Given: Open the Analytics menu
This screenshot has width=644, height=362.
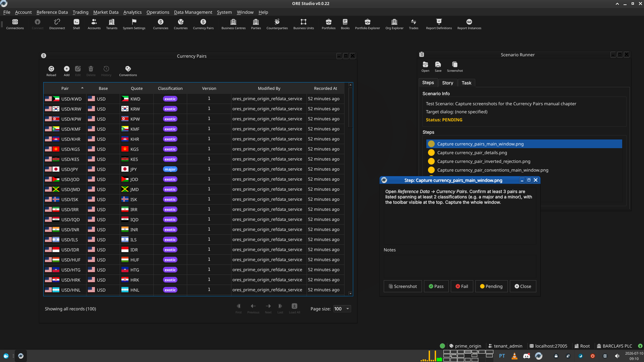Looking at the screenshot, I should click(x=132, y=12).
